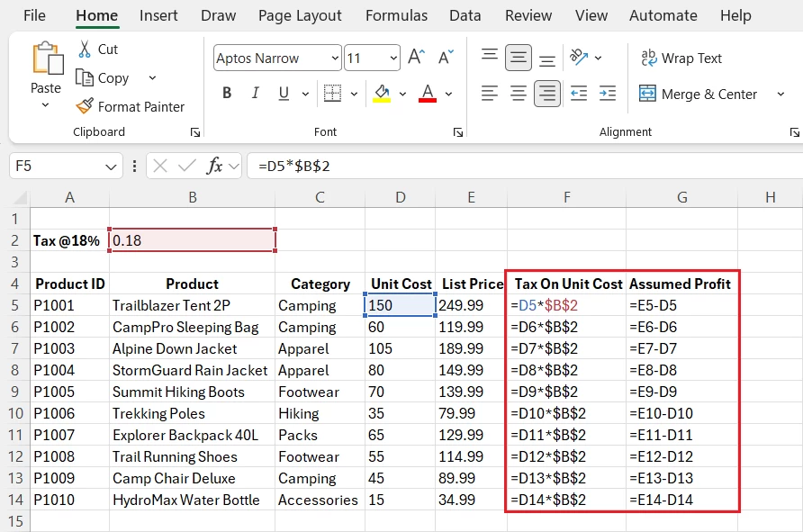Click the Cut scissors icon
This screenshot has width=803, height=532.
pyautogui.click(x=85, y=50)
